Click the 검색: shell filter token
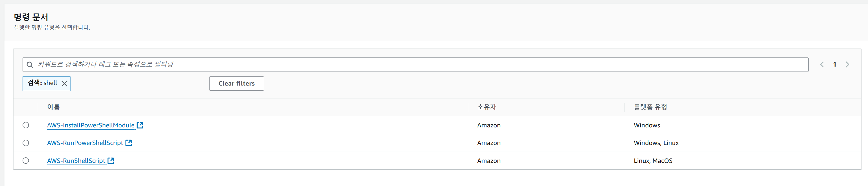The width and height of the screenshot is (868, 186). pos(42,83)
